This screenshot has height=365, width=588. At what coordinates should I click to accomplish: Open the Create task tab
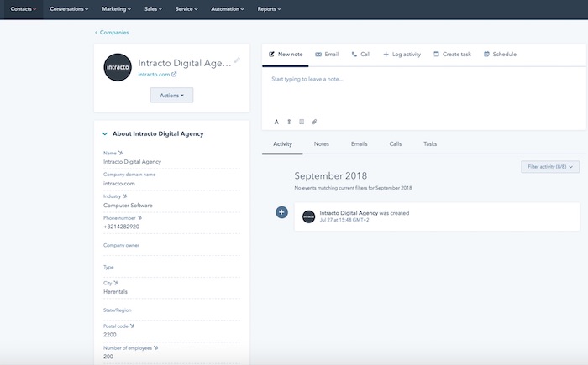452,55
